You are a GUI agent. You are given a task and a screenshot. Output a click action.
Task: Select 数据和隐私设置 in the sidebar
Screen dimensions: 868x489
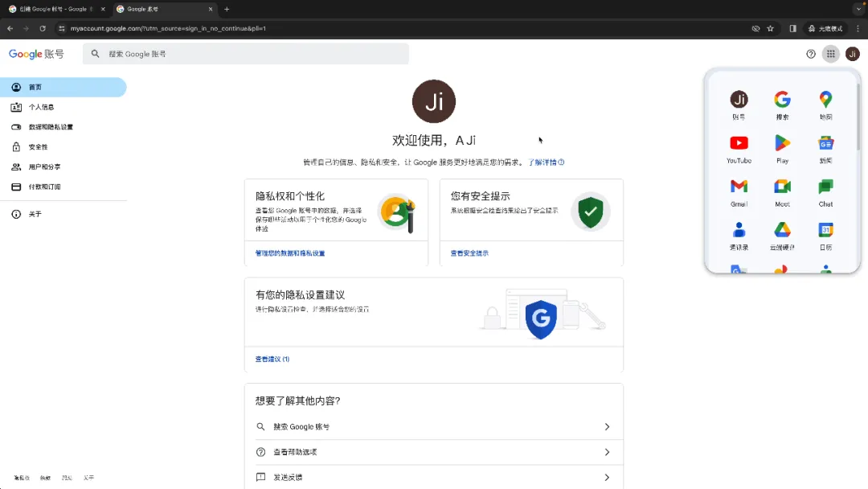(63, 127)
